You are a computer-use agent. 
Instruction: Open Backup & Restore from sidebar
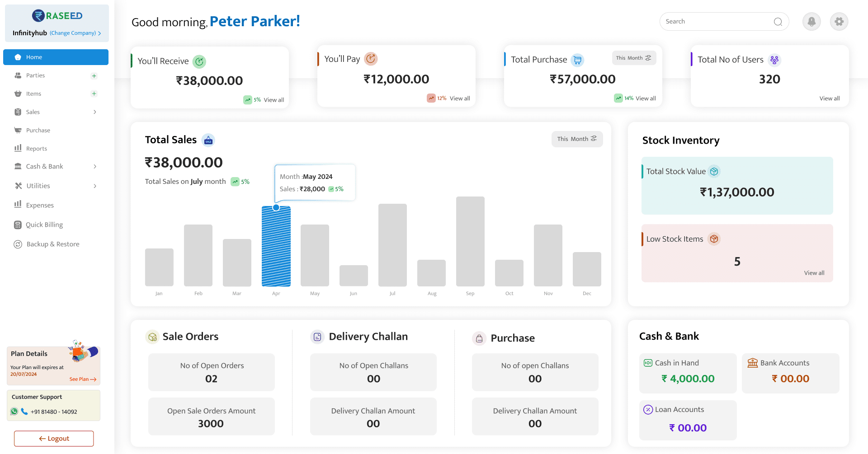[18, 244]
